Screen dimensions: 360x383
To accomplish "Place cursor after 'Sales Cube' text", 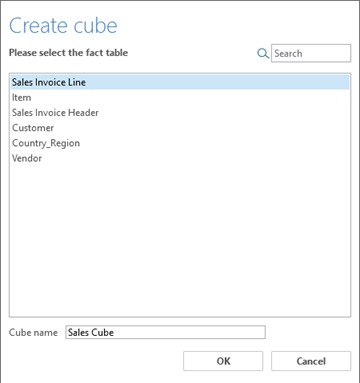I will 115,332.
